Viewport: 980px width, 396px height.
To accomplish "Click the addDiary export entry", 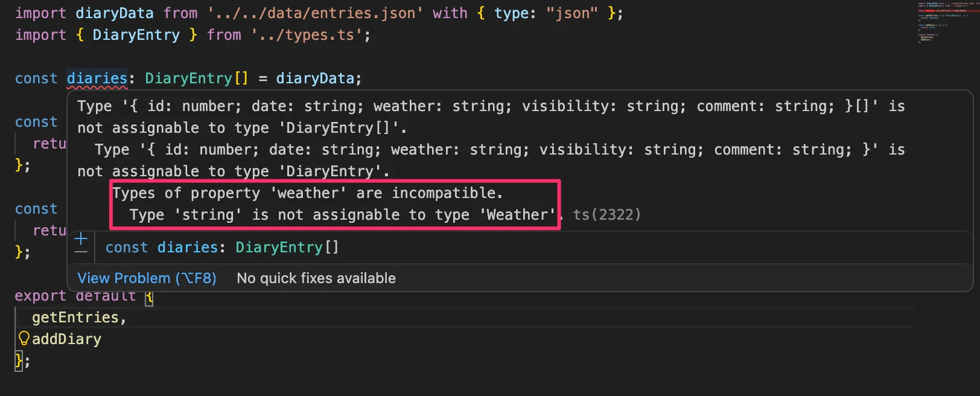I will point(66,339).
